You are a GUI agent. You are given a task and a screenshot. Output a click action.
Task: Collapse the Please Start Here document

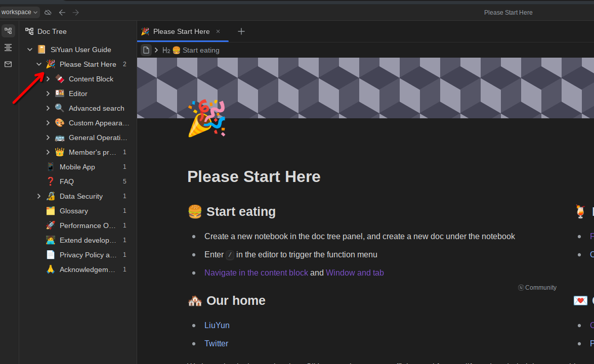click(38, 64)
